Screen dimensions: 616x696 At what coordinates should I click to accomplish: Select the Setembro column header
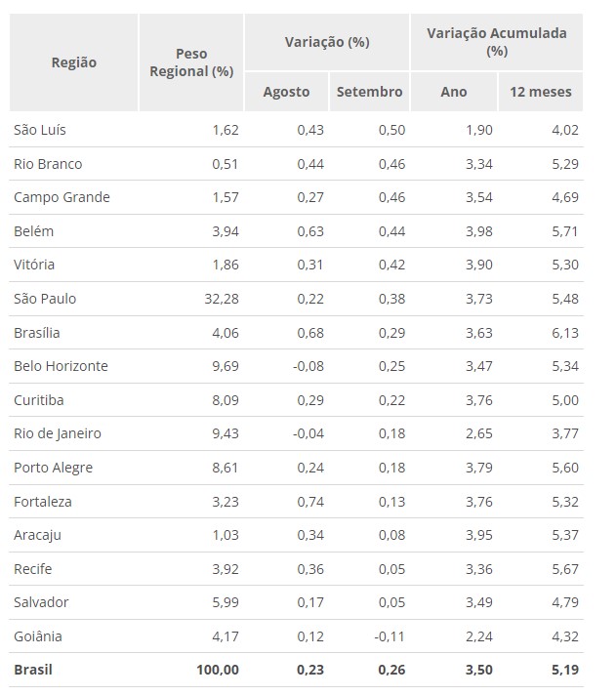(x=369, y=92)
